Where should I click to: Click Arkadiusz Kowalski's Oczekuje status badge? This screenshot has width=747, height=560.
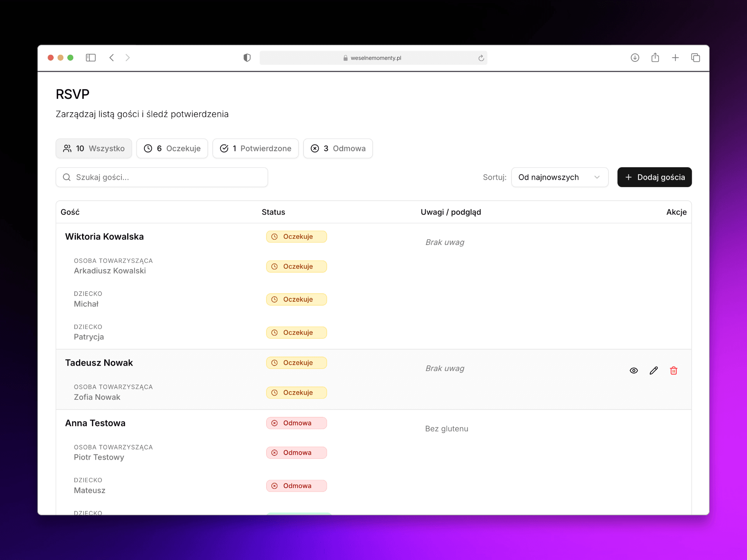coord(296,266)
